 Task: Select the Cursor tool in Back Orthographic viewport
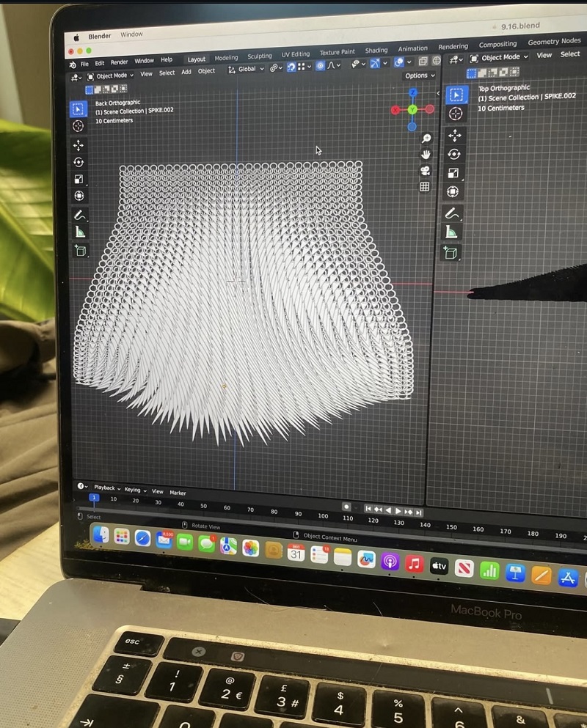coord(79,126)
